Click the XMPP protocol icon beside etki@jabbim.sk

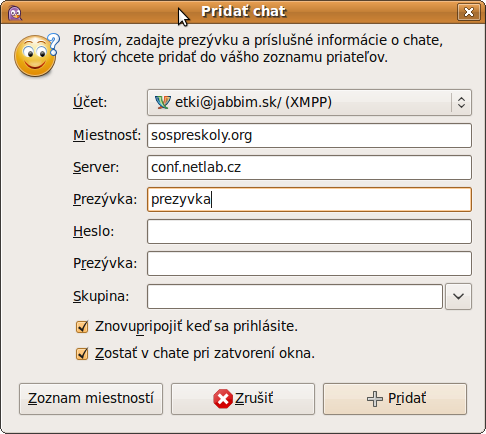[x=163, y=102]
